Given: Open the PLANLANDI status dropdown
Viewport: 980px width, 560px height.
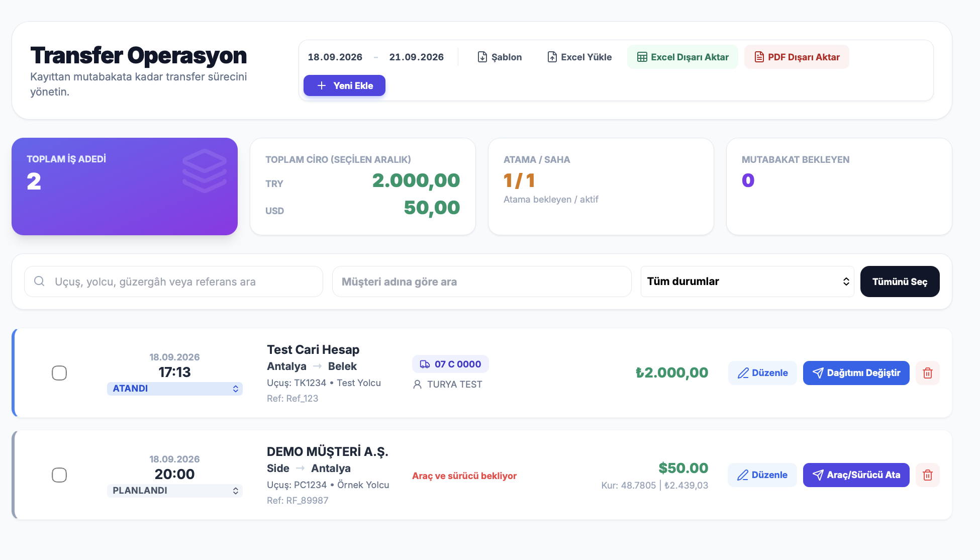Looking at the screenshot, I should click(x=174, y=491).
